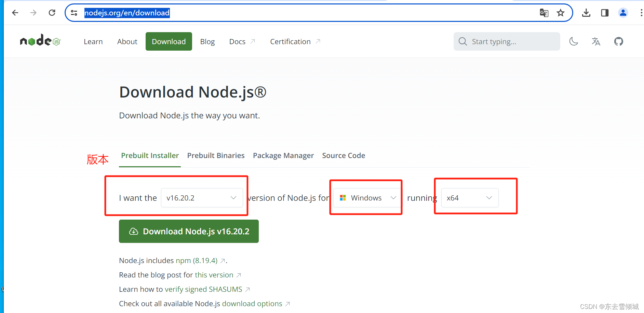644x313 pixels.
Task: Switch to the Prebuilt Binaries tab
Action: 216,156
